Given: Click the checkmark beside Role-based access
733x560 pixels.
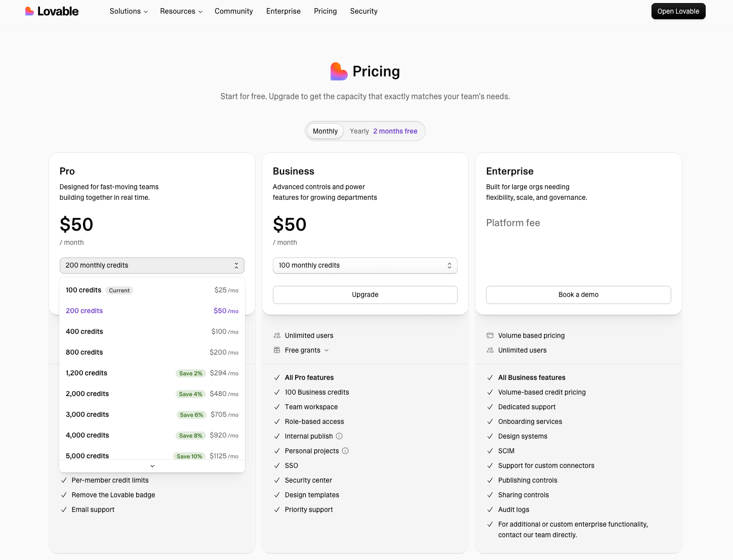Looking at the screenshot, I should coord(277,421).
